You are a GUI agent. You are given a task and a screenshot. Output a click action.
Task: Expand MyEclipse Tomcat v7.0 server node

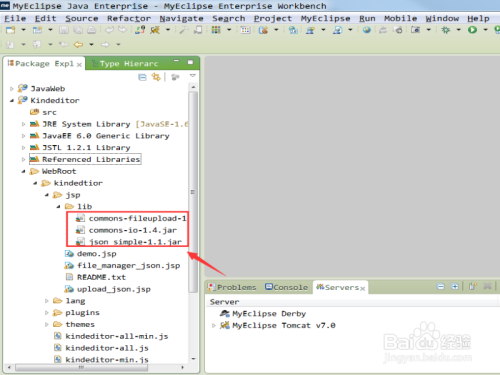tap(214, 325)
